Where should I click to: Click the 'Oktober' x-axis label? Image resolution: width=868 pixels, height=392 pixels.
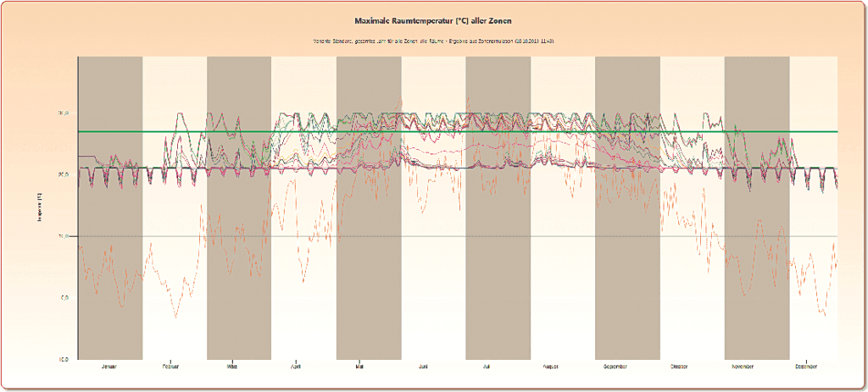coord(680,367)
